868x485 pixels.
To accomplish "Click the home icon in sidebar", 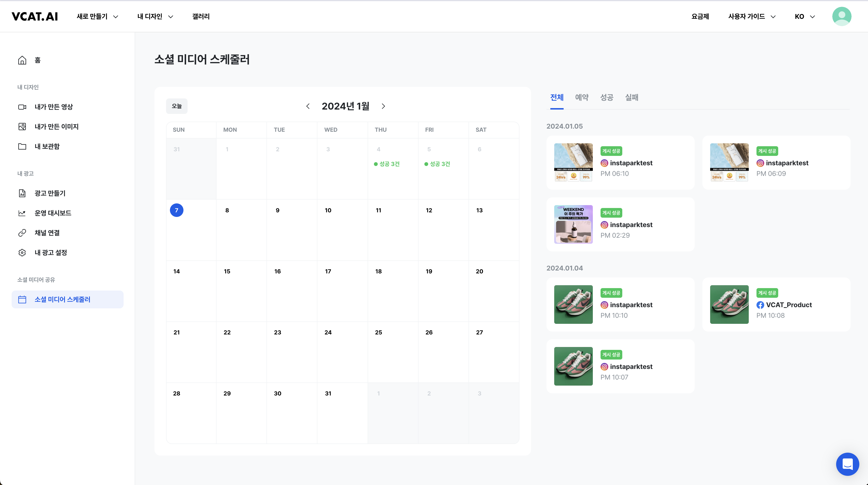I will tap(22, 60).
